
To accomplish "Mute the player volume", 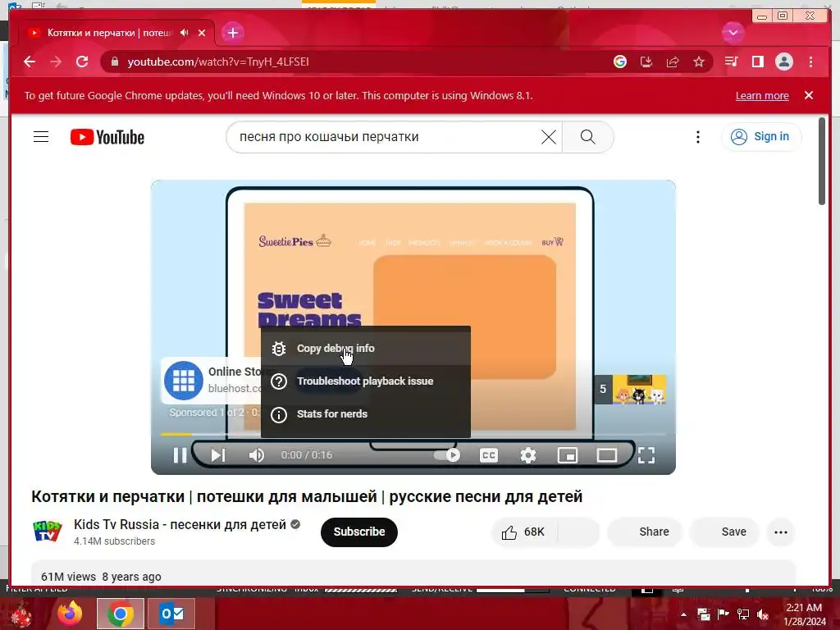I will (x=257, y=454).
